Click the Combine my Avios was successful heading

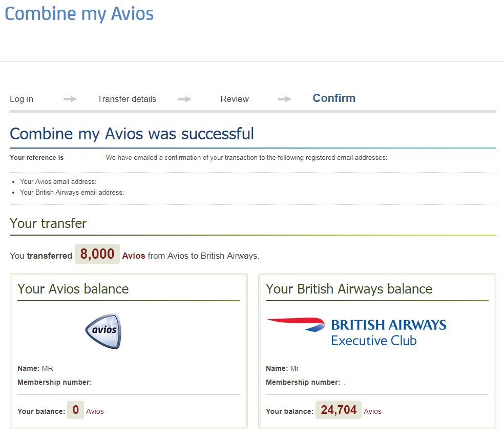coord(132,134)
